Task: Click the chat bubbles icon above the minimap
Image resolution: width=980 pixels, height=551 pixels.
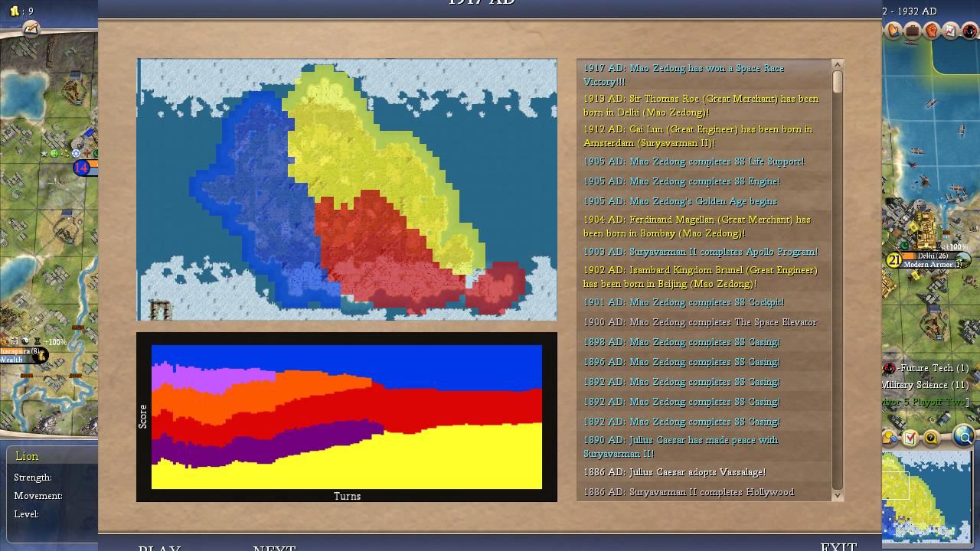Action: point(890,438)
